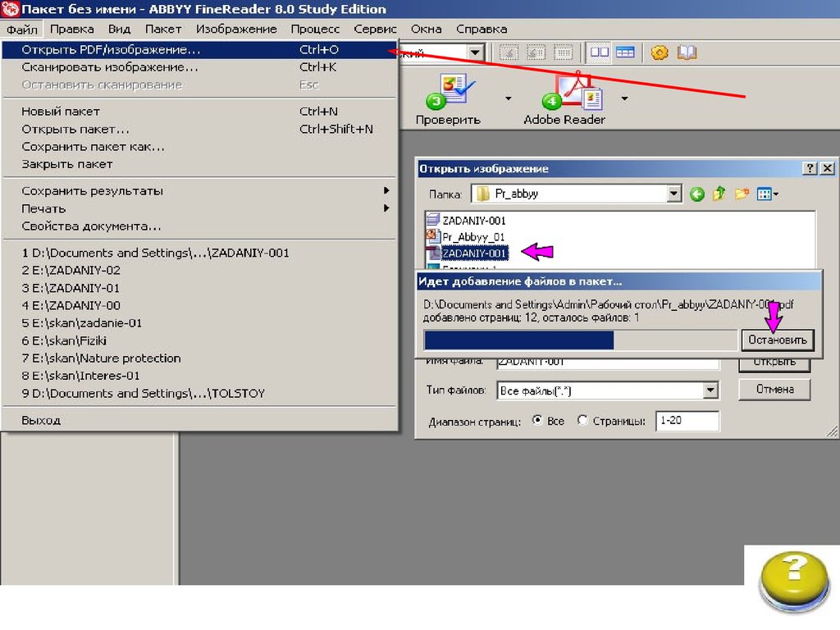Click the second region-drawing toolbar icon

coord(536,52)
